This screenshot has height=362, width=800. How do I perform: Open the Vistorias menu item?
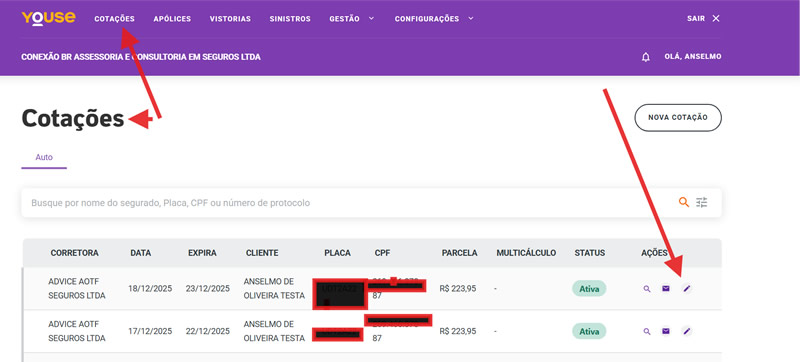coord(230,19)
